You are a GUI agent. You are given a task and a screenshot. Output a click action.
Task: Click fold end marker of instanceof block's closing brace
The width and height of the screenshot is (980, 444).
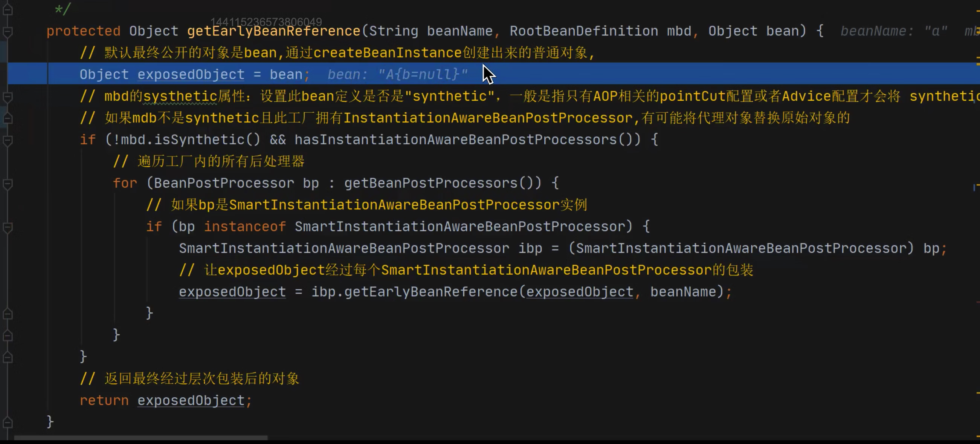click(x=7, y=314)
